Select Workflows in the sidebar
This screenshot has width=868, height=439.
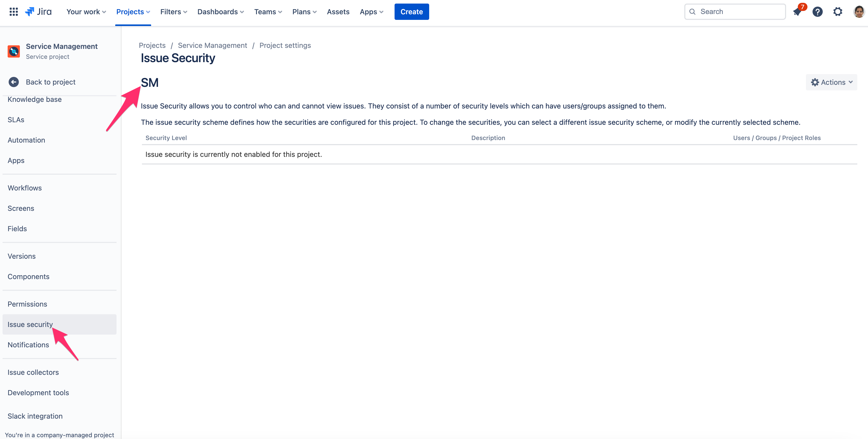pyautogui.click(x=25, y=188)
